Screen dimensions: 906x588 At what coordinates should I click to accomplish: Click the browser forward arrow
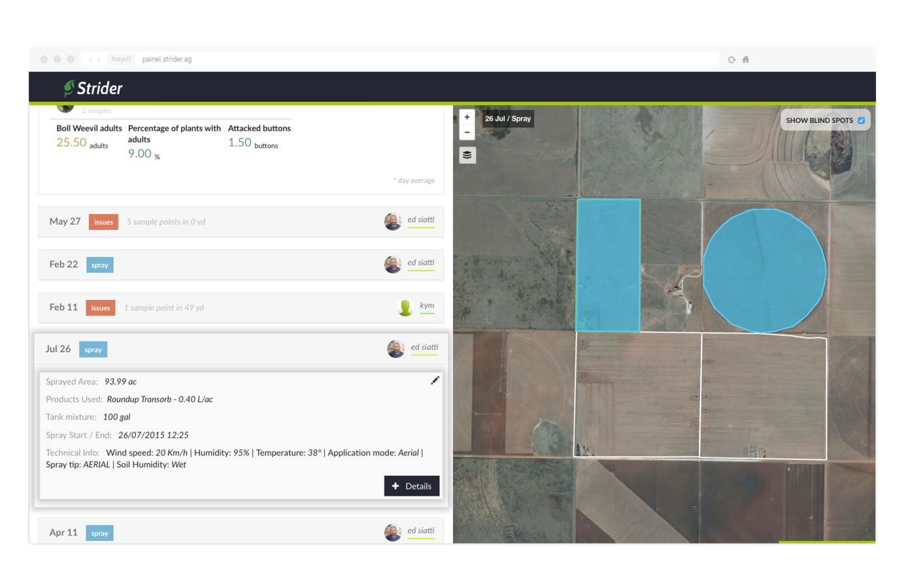coord(99,59)
